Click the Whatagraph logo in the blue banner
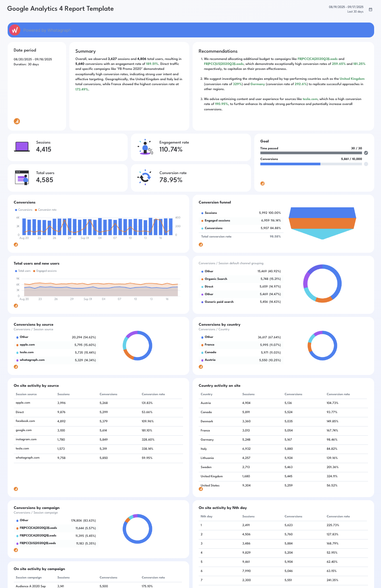Viewport: 381px width, 588px height. pyautogui.click(x=15, y=30)
